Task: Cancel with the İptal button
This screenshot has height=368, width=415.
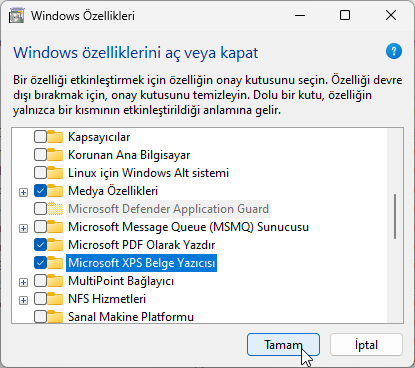Action: pos(366,345)
